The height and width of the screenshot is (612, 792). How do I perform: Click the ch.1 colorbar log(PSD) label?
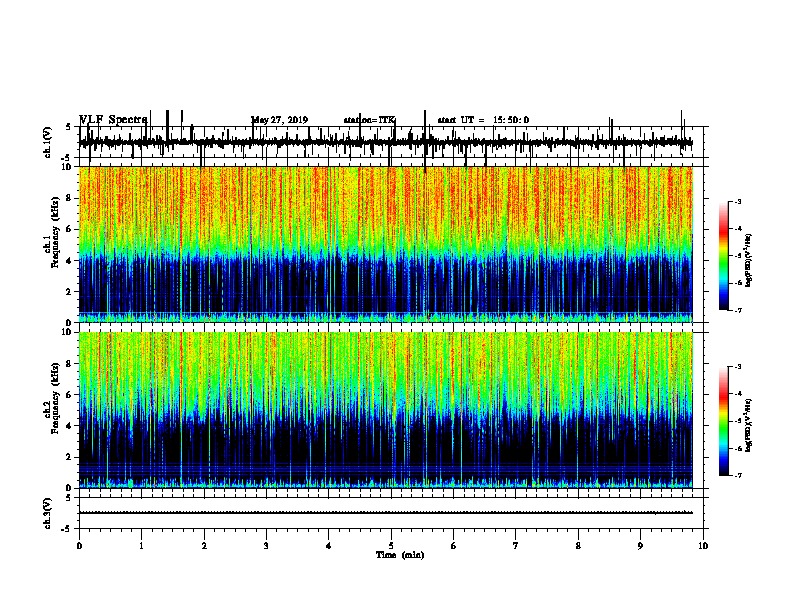(x=748, y=260)
